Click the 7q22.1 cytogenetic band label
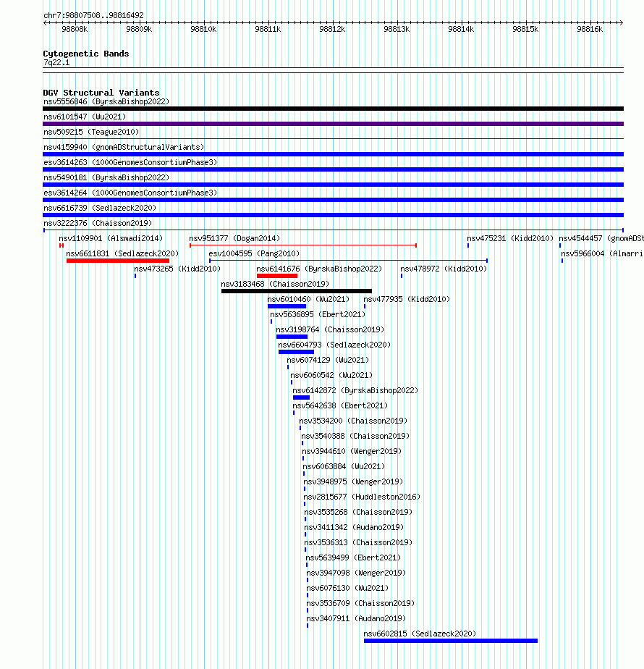 coord(56,63)
